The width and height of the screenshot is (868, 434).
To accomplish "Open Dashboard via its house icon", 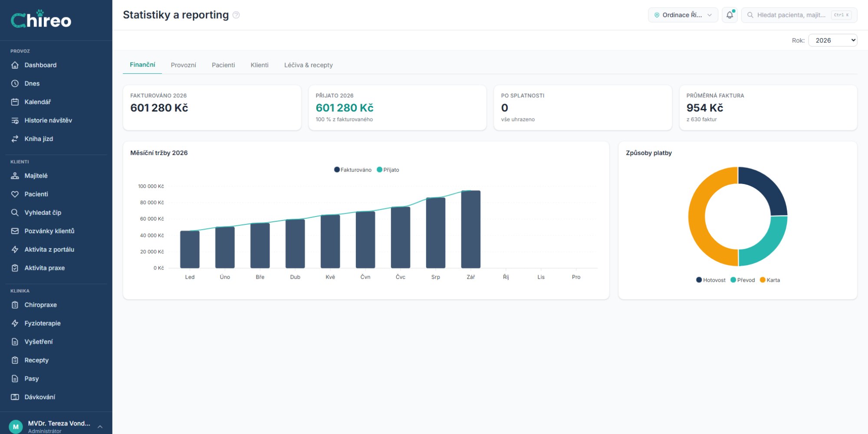I will 15,65.
